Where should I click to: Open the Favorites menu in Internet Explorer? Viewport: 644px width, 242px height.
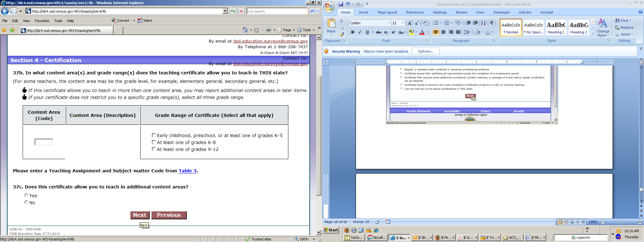pos(42,21)
